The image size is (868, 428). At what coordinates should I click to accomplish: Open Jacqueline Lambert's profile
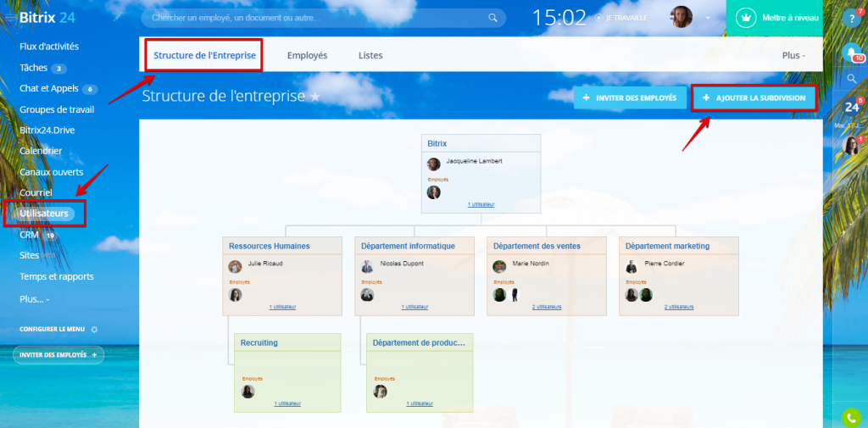[475, 161]
